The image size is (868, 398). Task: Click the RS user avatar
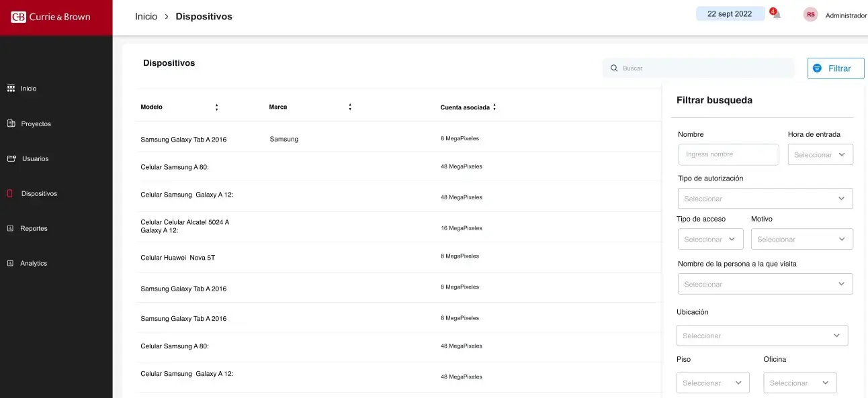coord(810,15)
